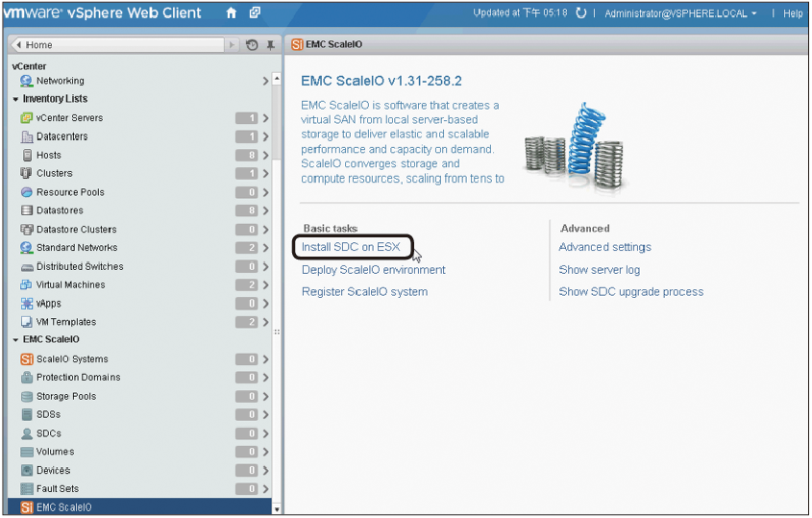Click the VM Templates count badge 2
Screen dimensions: 812x518
[247, 322]
